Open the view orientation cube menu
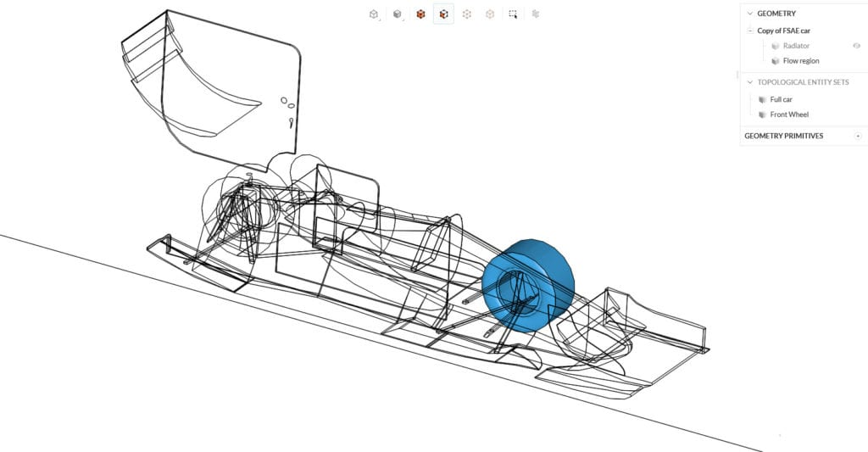The image size is (868, 452). 374,14
